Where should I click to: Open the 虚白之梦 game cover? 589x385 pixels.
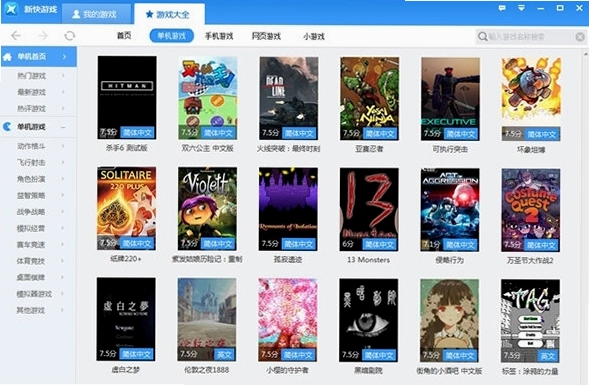coord(126,319)
